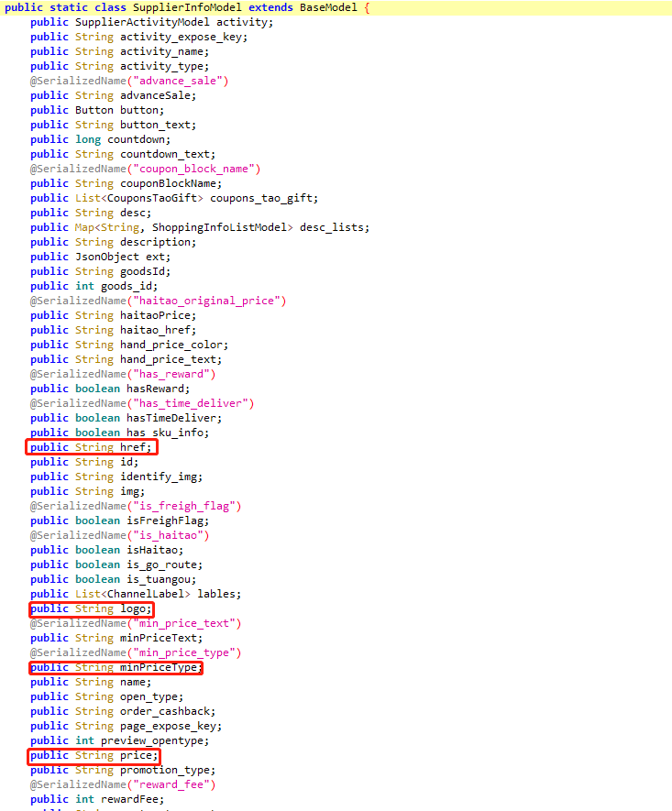Click the line 'public String href;'

coord(91,447)
